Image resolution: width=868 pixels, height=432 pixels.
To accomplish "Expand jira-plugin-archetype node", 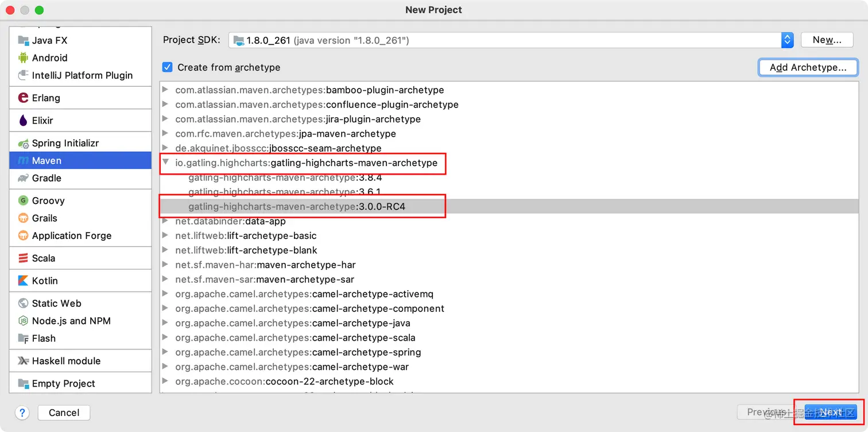I will pos(165,119).
